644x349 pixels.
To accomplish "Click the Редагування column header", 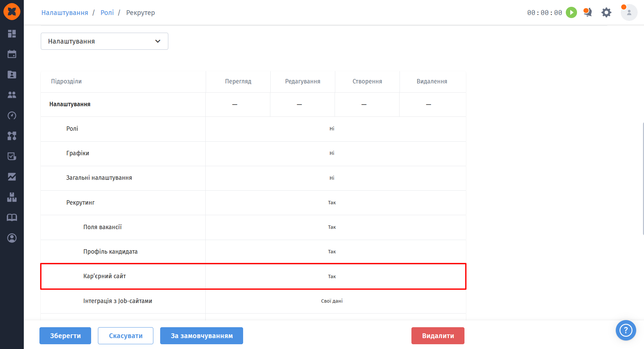I will click(x=303, y=81).
